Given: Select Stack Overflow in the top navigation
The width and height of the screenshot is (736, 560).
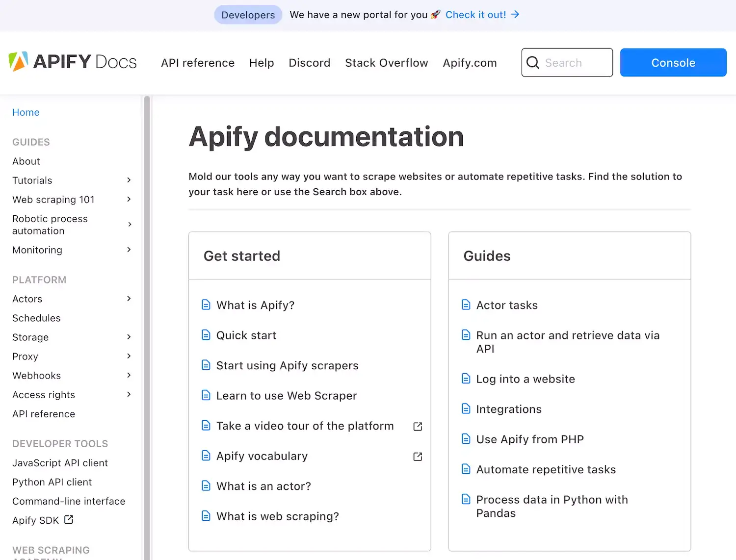Looking at the screenshot, I should (386, 63).
